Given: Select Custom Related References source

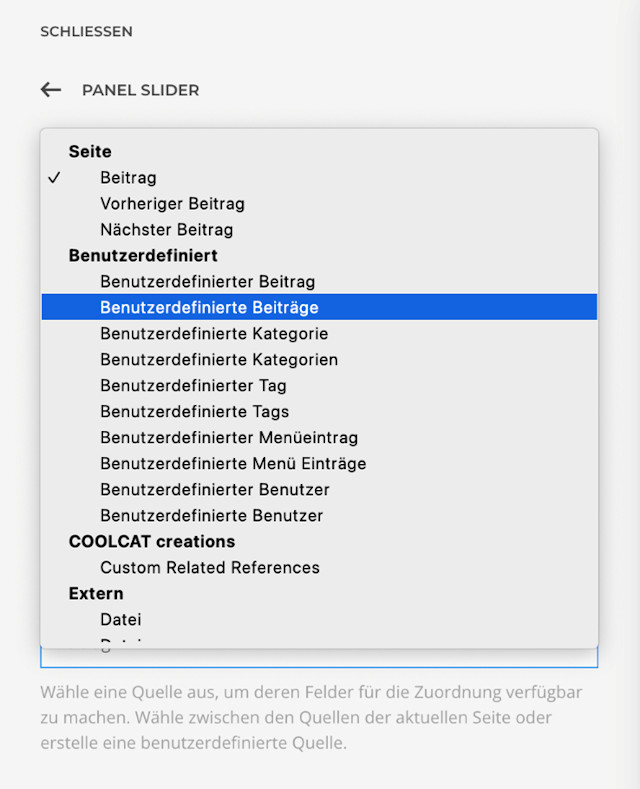Looking at the screenshot, I should pos(210,568).
